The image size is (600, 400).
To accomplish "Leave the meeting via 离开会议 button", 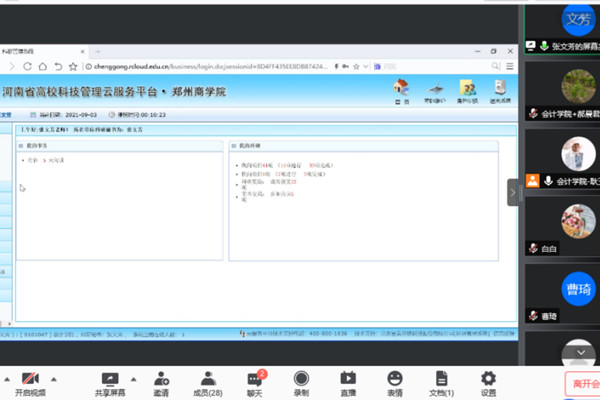I will click(x=582, y=384).
